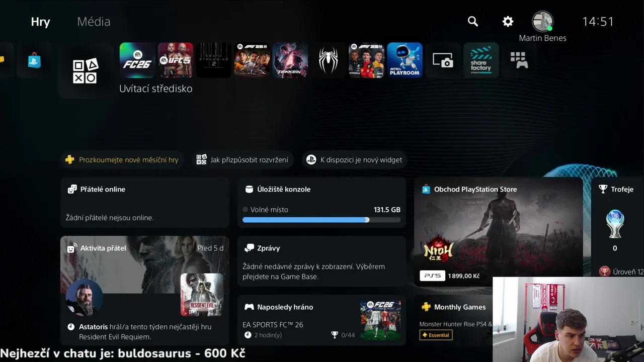Image resolution: width=644 pixels, height=362 pixels.
Task: Launch the UFC 5 game tile
Action: [176, 60]
